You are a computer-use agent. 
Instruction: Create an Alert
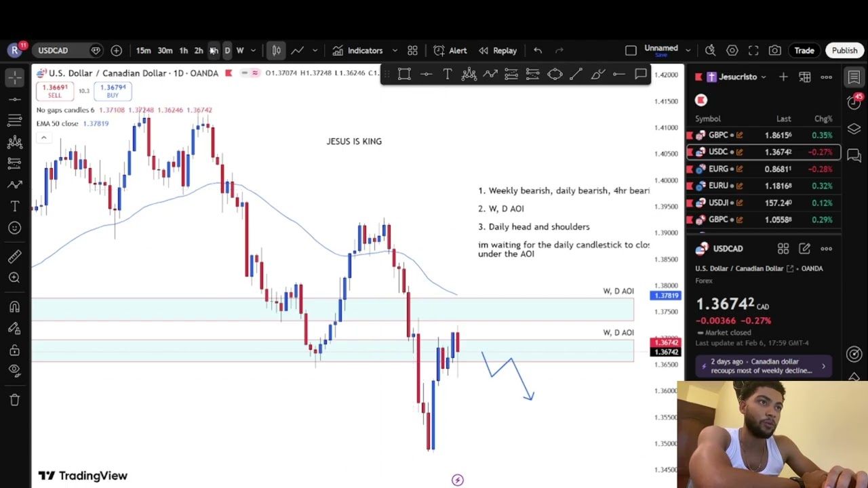(450, 50)
